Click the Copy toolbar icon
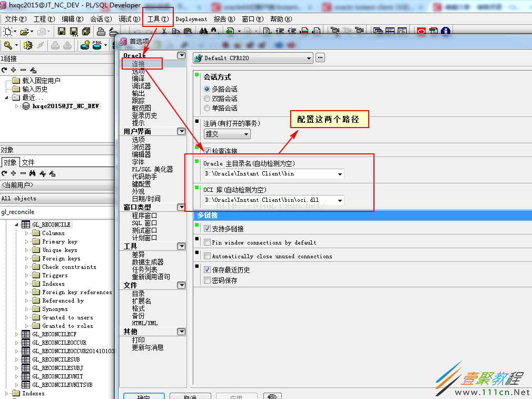This screenshot has height=399, width=532. (x=176, y=31)
